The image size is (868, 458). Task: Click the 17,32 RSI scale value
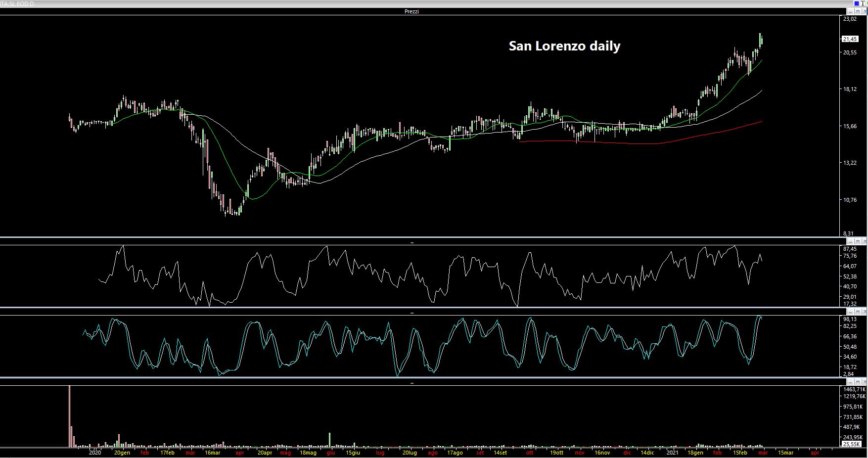[850, 304]
